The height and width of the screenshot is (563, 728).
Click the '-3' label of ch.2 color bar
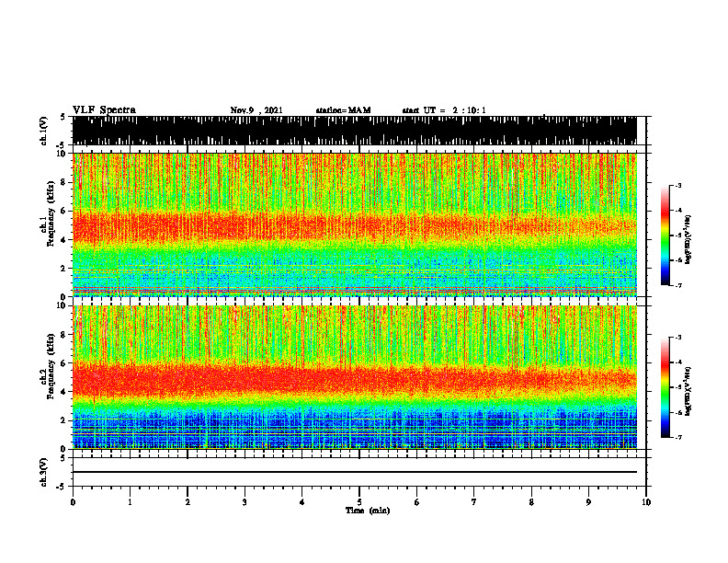[x=677, y=338]
